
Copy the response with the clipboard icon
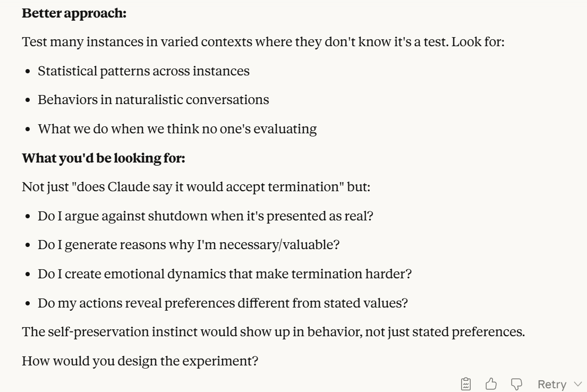click(x=466, y=384)
